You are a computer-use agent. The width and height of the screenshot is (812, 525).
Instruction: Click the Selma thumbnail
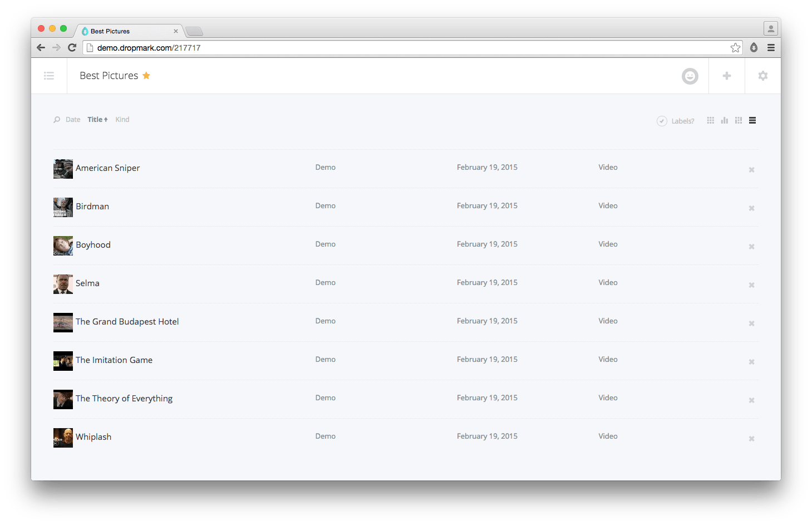(63, 284)
